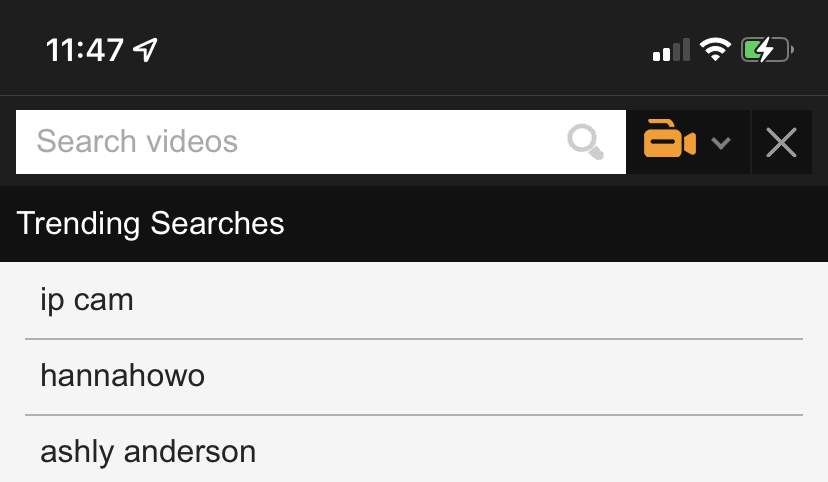The image size is (828, 482).
Task: Tap the "Search videos" placeholder text
Action: tap(137, 142)
